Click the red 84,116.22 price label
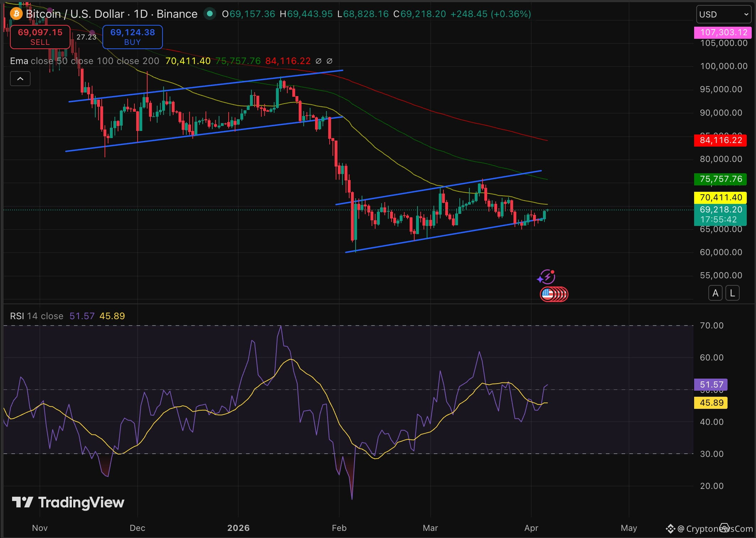This screenshot has height=538, width=756. [720, 140]
